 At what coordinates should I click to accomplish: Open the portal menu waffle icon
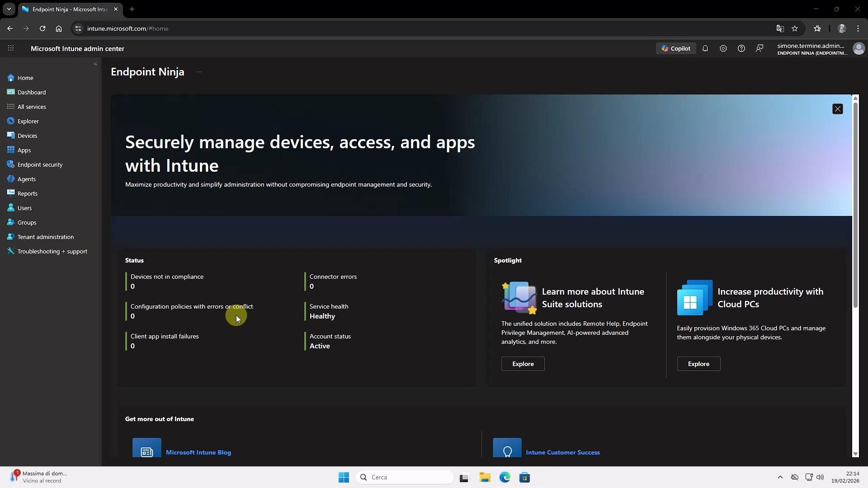tap(11, 48)
